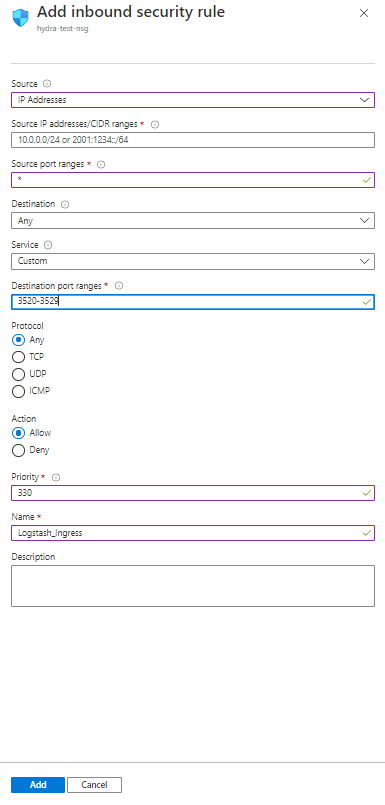This screenshot has width=385, height=805.
Task: Open the Service dropdown showing Custom
Action: (193, 261)
